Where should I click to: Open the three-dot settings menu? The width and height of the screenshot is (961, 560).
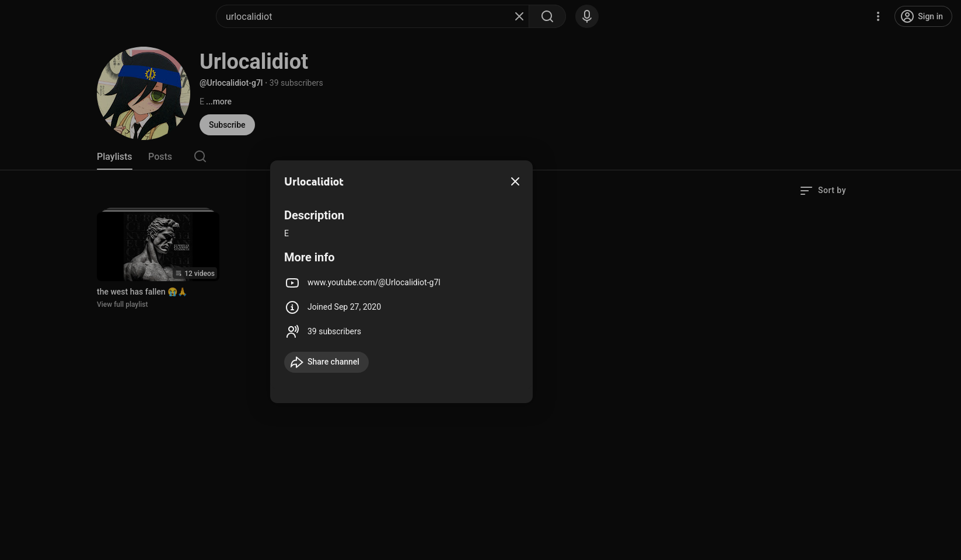(x=878, y=16)
